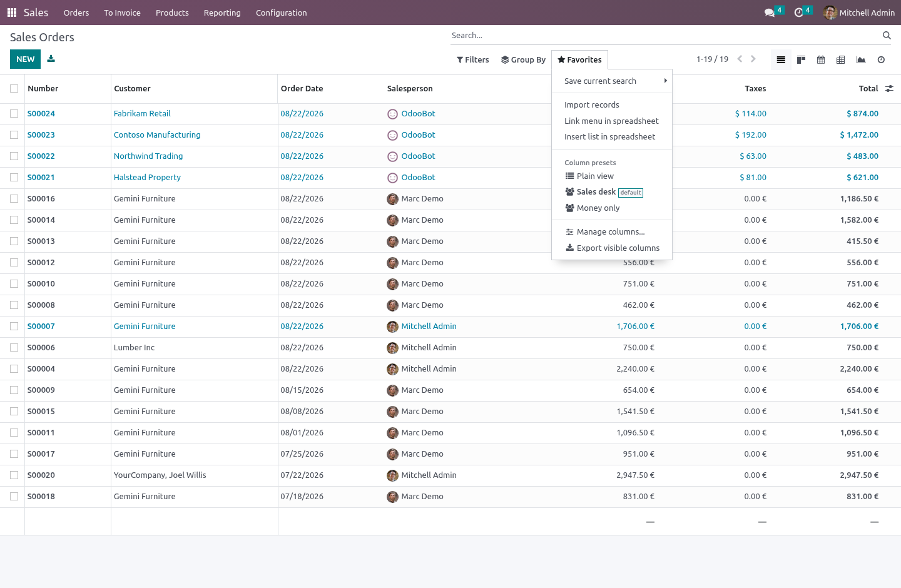901x588 pixels.
Task: Go to next page of records
Action: tap(753, 59)
